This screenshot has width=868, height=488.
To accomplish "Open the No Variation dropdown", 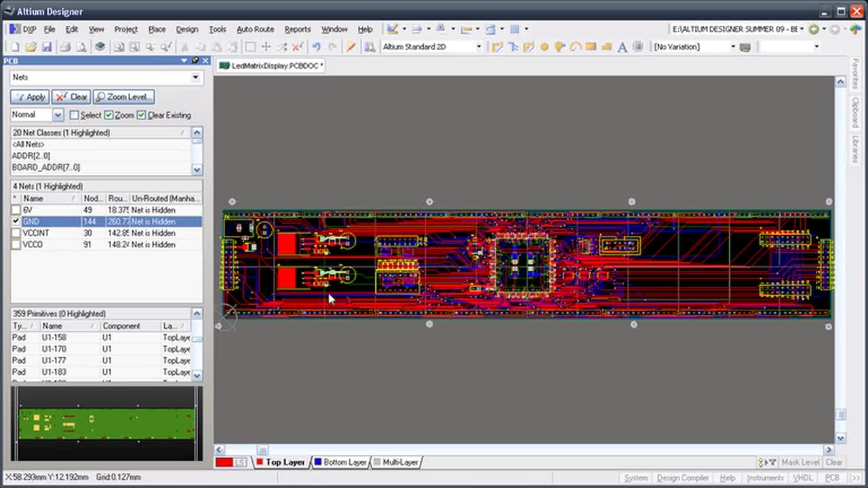I will pyautogui.click(x=732, y=47).
